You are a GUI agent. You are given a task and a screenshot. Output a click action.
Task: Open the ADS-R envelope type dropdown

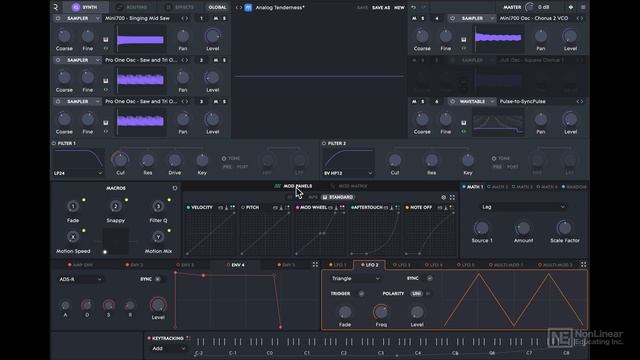80,280
